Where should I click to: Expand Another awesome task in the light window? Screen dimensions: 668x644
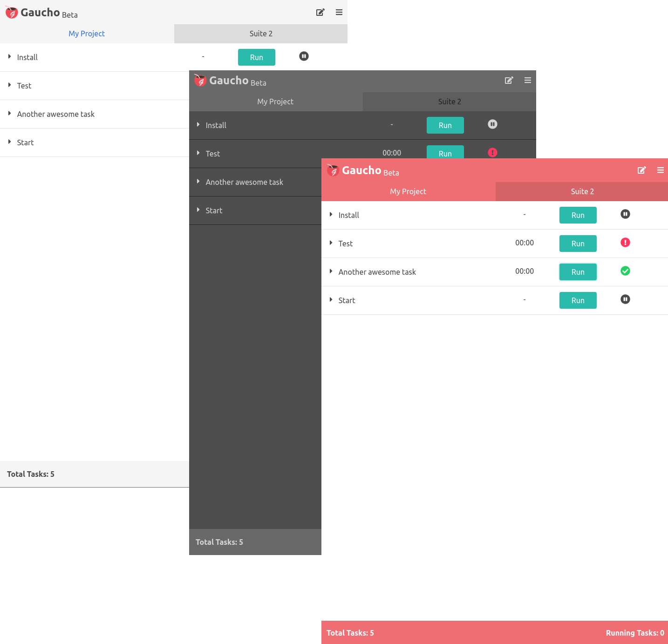click(9, 114)
